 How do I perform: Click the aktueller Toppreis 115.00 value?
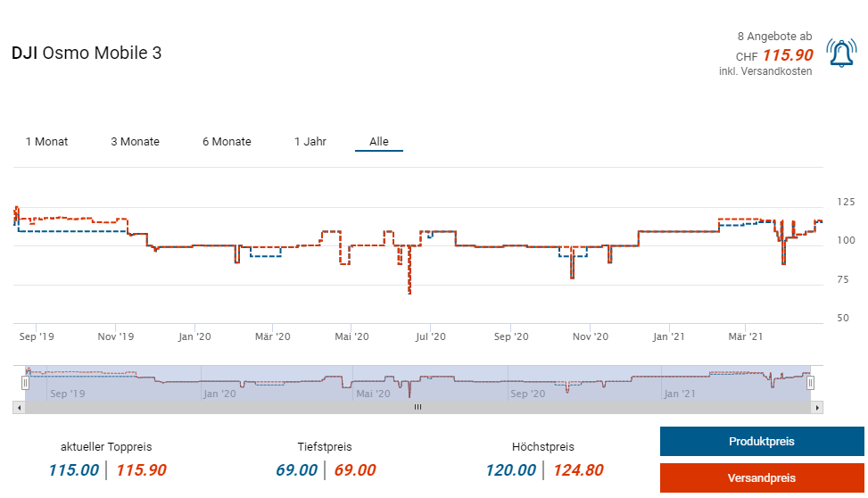pyautogui.click(x=73, y=470)
